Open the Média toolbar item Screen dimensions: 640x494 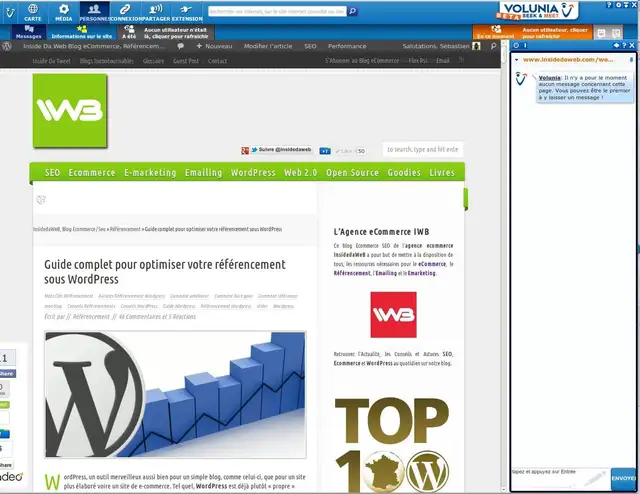click(64, 12)
